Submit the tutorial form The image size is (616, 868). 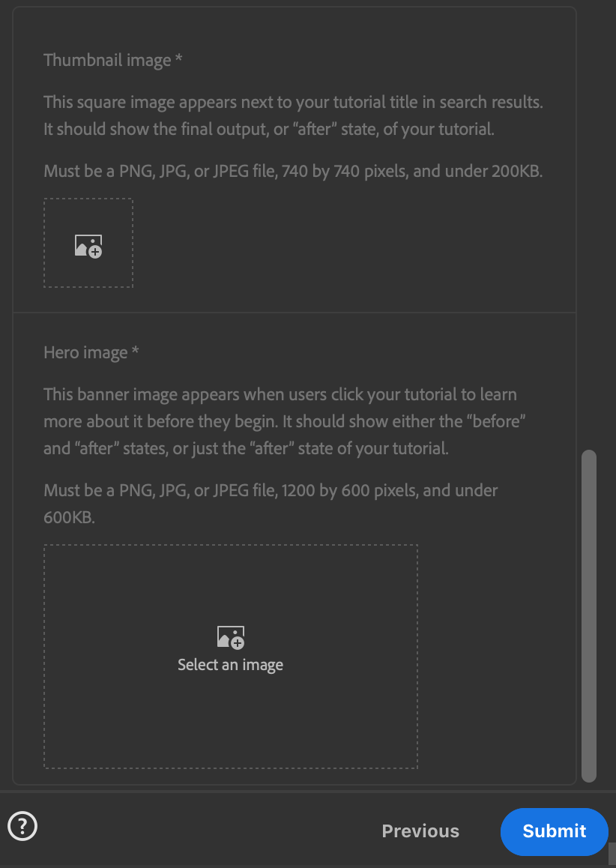coord(554,831)
